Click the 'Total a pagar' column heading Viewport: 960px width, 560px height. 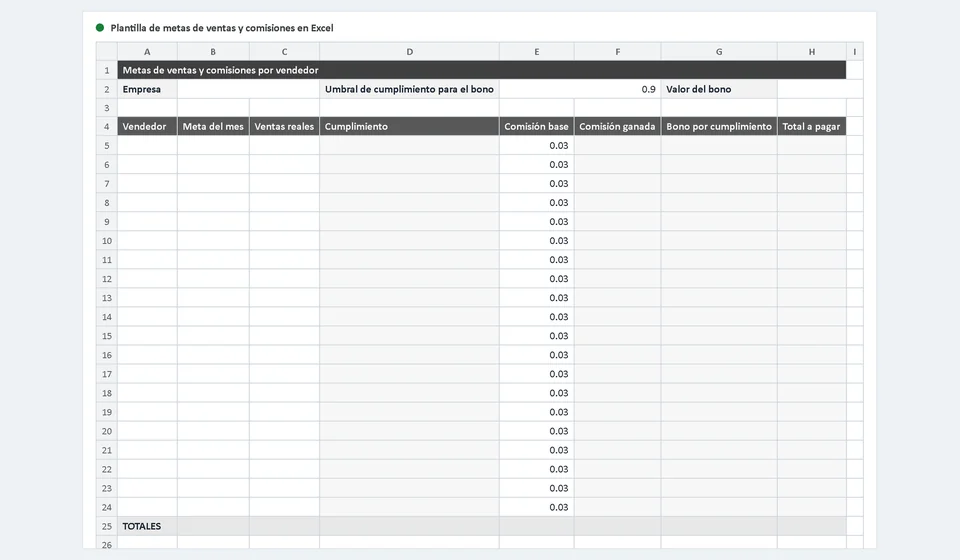[x=811, y=126]
